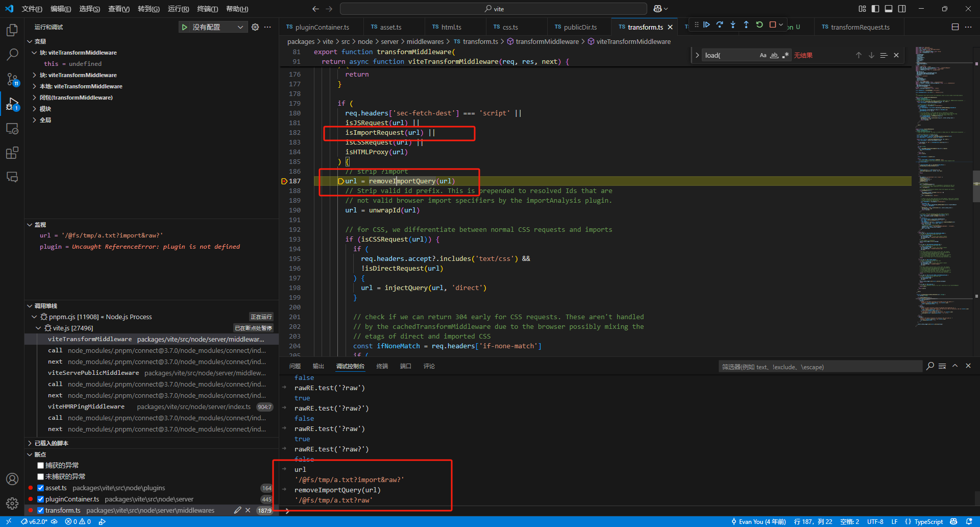Screen dimensions: 980x527
Task: Uncheck the pluginContainer.ts breakpoint
Action: pos(40,499)
